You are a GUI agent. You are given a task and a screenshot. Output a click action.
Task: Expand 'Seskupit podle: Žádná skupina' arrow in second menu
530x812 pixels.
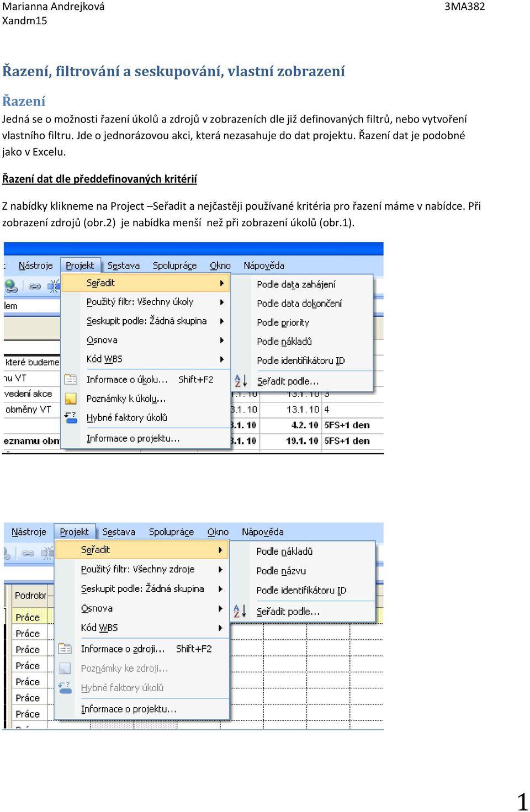coord(220,589)
